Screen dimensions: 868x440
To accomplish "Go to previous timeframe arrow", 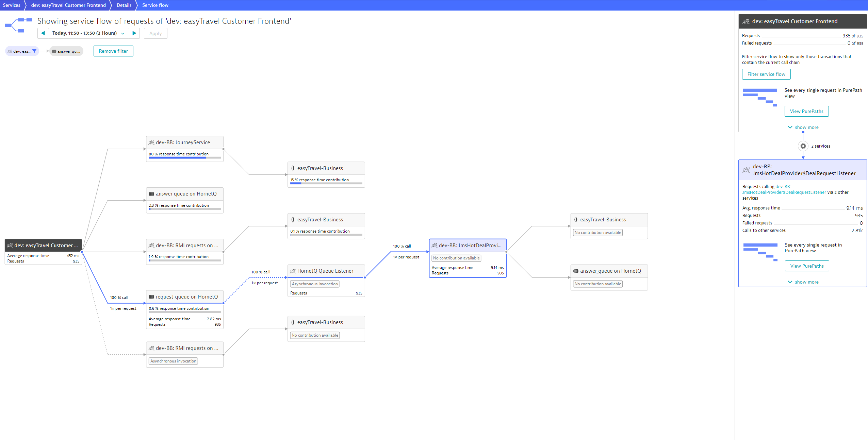I will [43, 33].
